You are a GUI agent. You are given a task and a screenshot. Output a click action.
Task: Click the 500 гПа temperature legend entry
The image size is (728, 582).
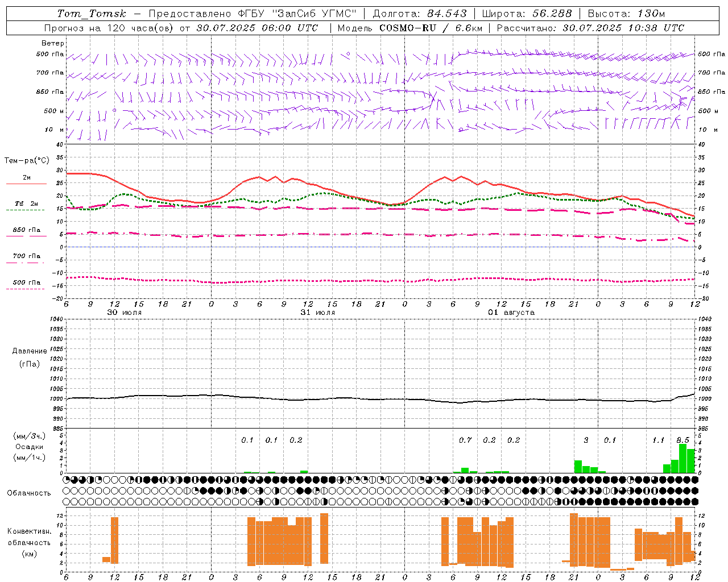click(x=27, y=282)
